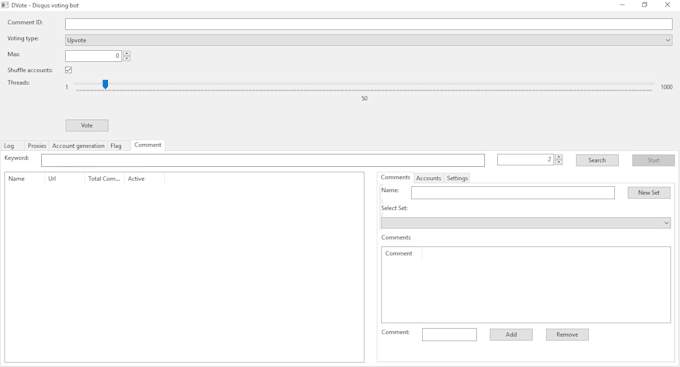This screenshot has width=680, height=367.
Task: Click the Active column header
Action: tap(144, 179)
